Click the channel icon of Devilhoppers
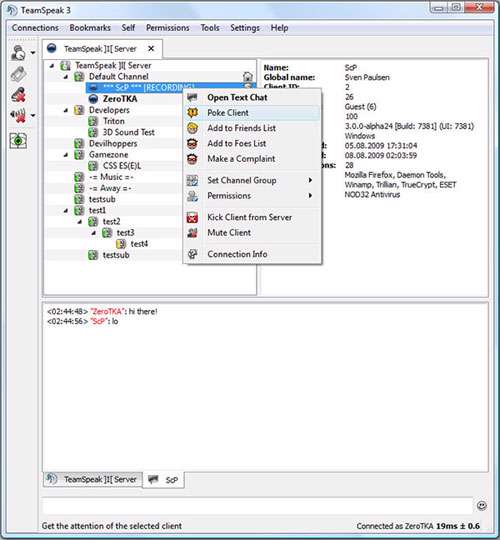The width and height of the screenshot is (500, 540). tap(80, 144)
